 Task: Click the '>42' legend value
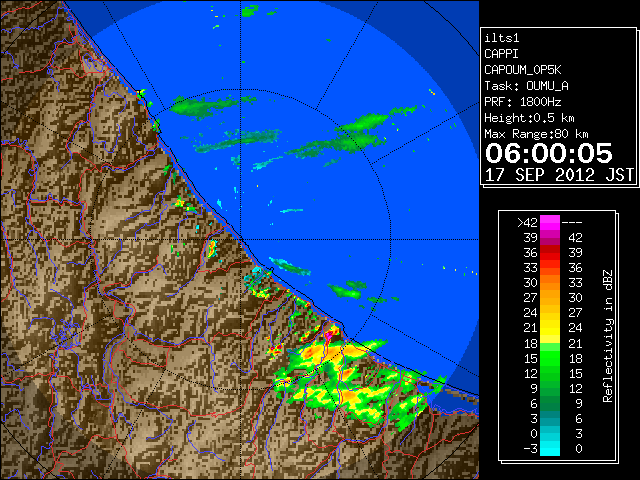[527, 223]
